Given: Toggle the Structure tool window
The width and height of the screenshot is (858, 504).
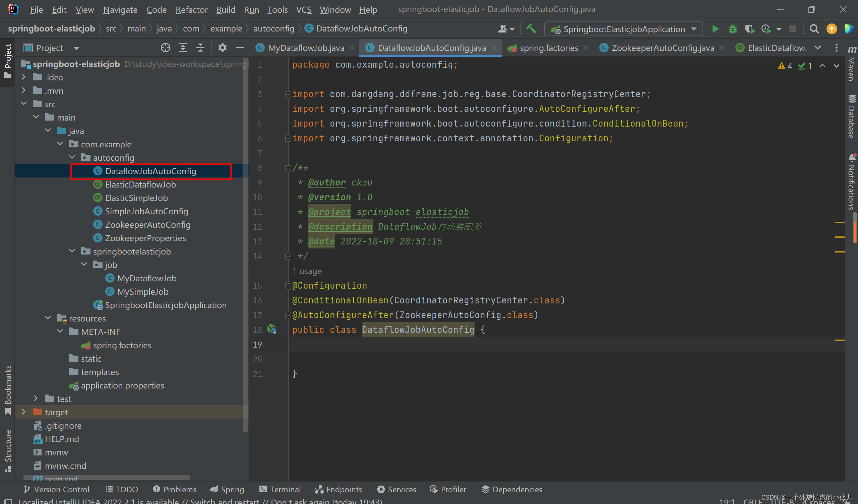Looking at the screenshot, I should pyautogui.click(x=7, y=449).
